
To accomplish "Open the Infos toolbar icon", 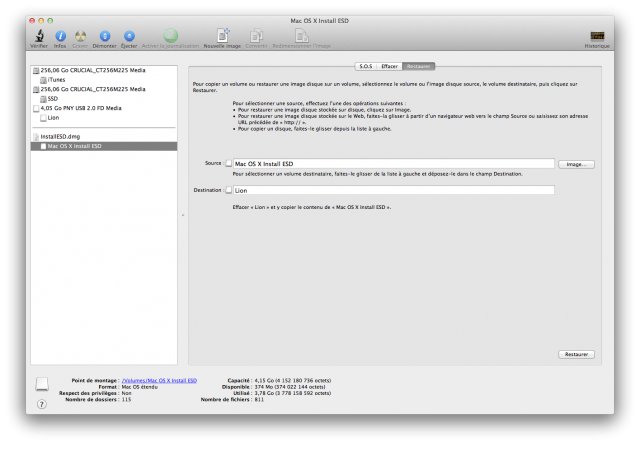I will click(x=60, y=36).
